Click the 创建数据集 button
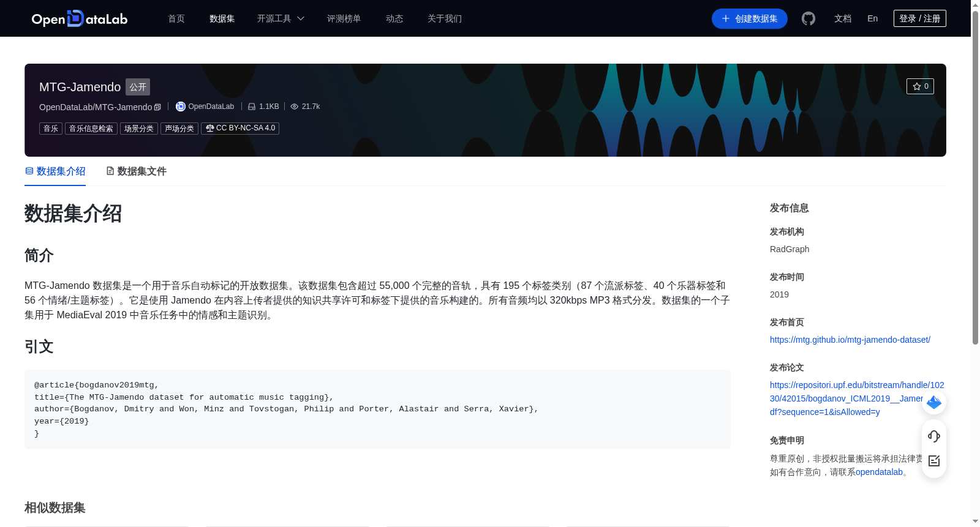 tap(750, 19)
